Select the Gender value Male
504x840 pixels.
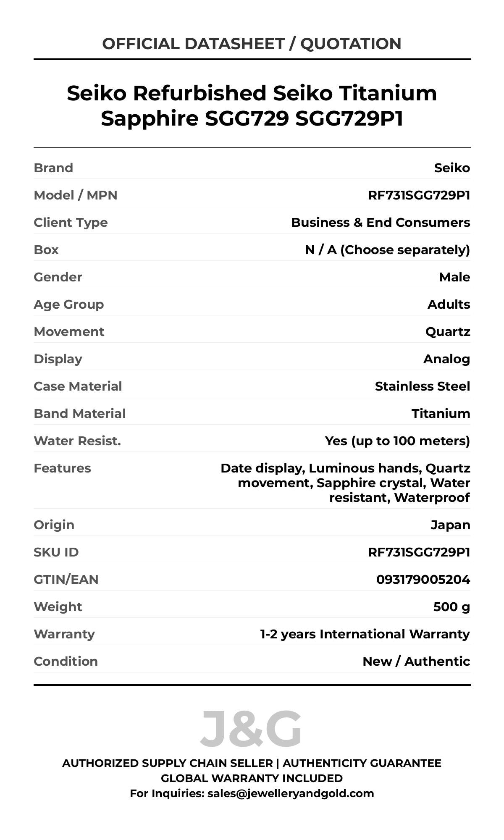coord(454,277)
